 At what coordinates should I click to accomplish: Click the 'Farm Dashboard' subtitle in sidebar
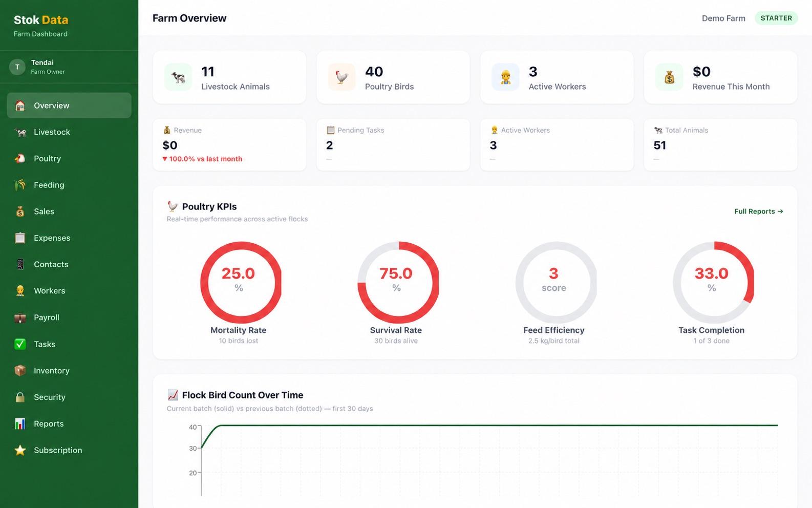point(40,34)
